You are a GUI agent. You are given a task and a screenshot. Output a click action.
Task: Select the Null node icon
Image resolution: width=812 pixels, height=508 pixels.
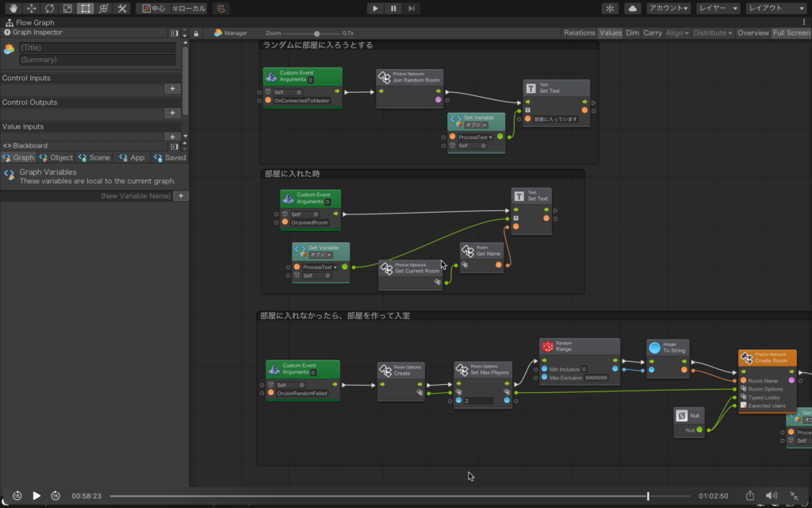(x=682, y=416)
